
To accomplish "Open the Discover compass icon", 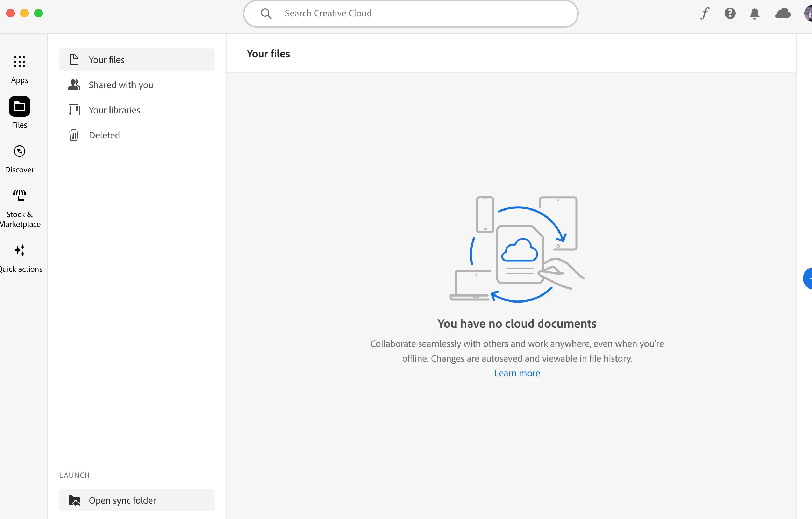I will [20, 151].
